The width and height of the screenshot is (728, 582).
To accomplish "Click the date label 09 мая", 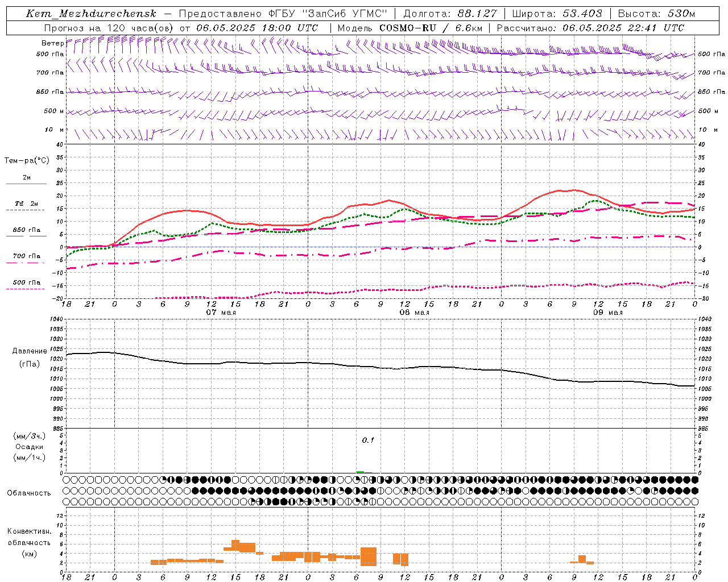I will 608,313.
